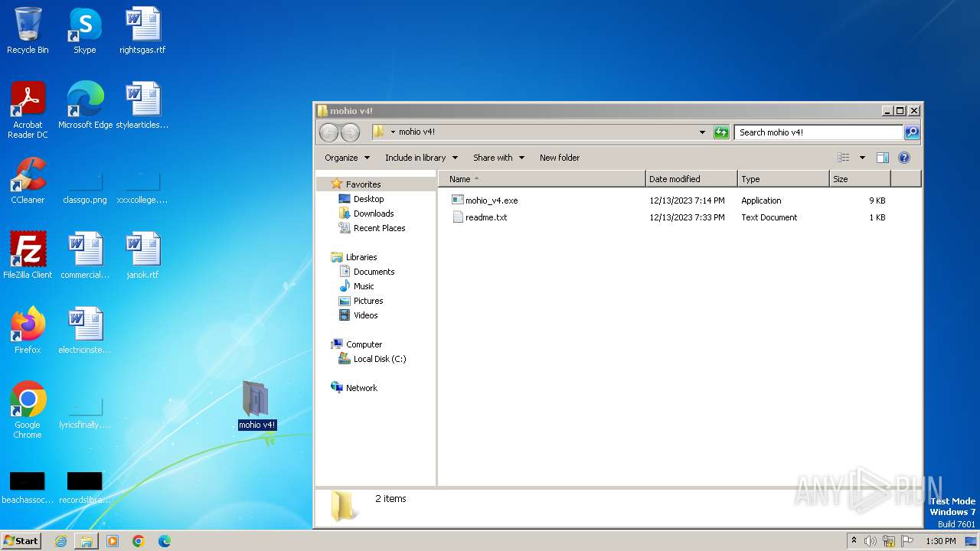Click inside Search mohio v4! field
Image resolution: width=980 pixels, height=551 pixels.
pyautogui.click(x=818, y=132)
